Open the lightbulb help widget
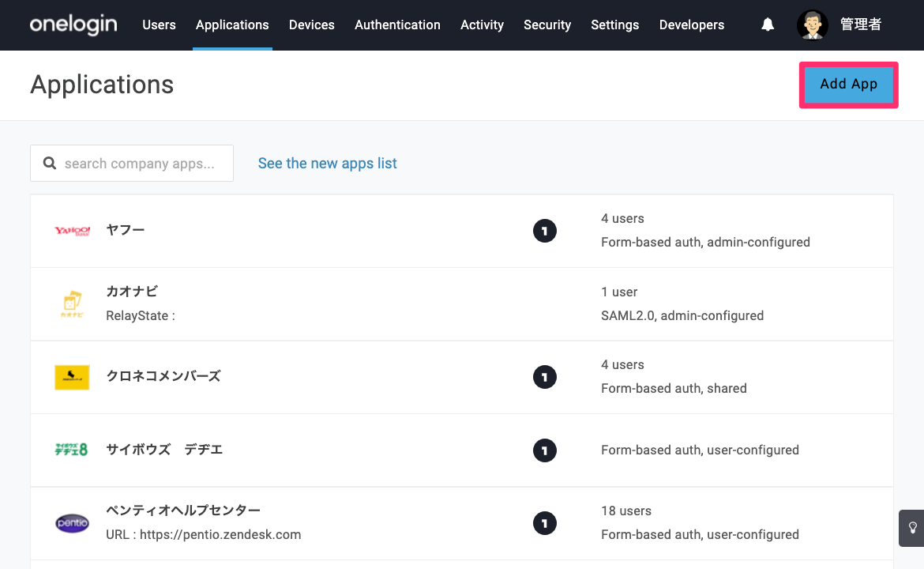This screenshot has height=569, width=924. [x=911, y=528]
